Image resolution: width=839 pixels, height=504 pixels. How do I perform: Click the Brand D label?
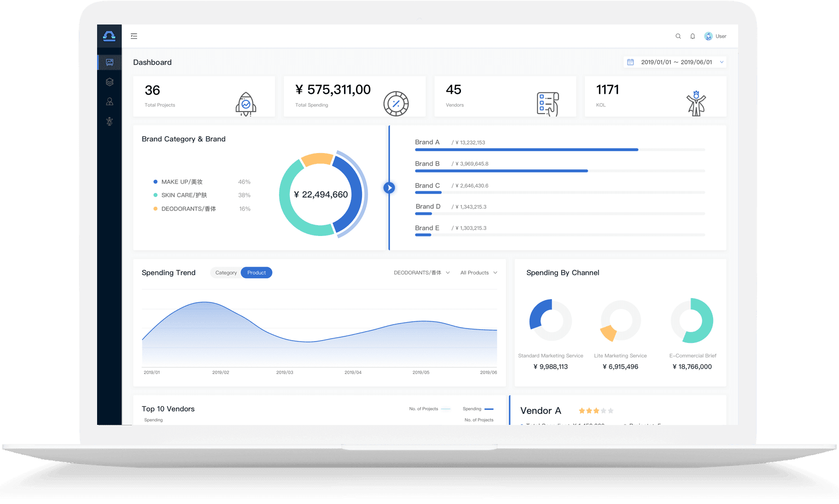[x=428, y=206]
